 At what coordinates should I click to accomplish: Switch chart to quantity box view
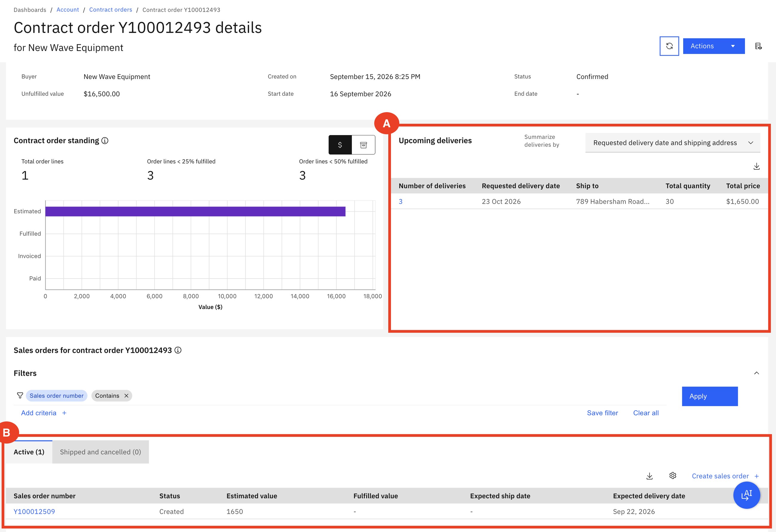[363, 145]
